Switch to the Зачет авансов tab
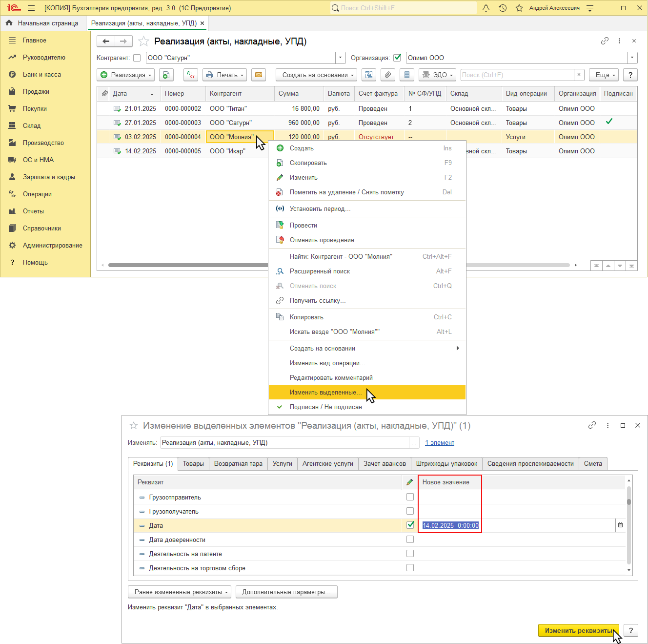The image size is (648, 644). coord(385,463)
